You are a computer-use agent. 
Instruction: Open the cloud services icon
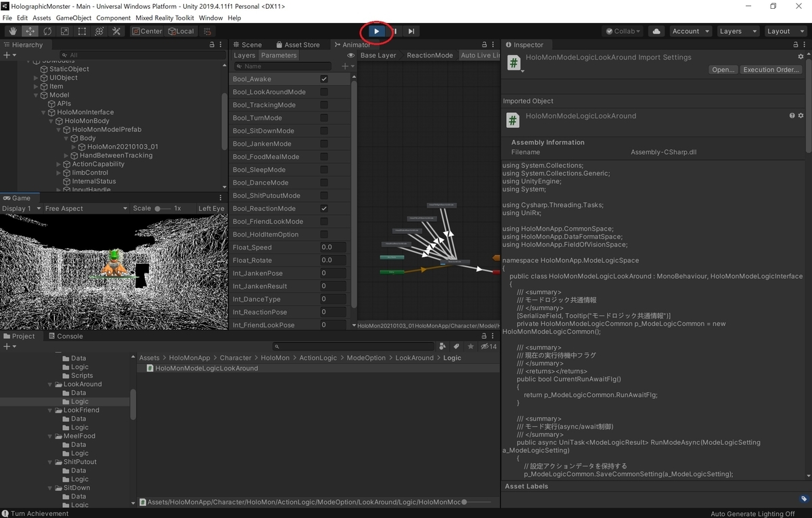pos(656,31)
